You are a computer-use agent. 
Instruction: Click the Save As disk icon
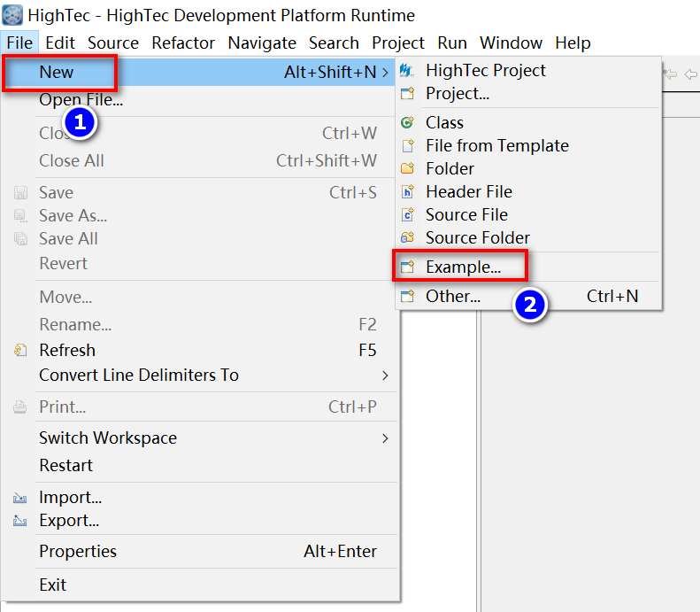tap(20, 216)
